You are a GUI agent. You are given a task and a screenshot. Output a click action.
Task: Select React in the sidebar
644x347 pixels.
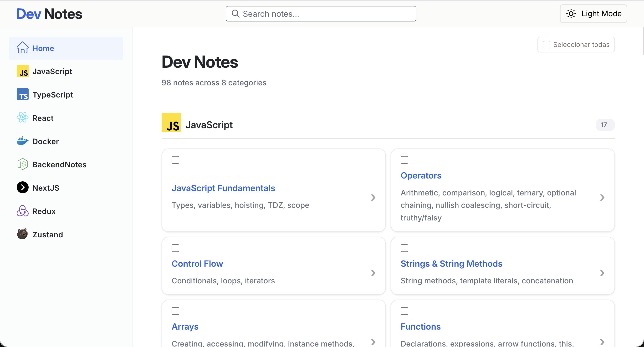pos(66,118)
